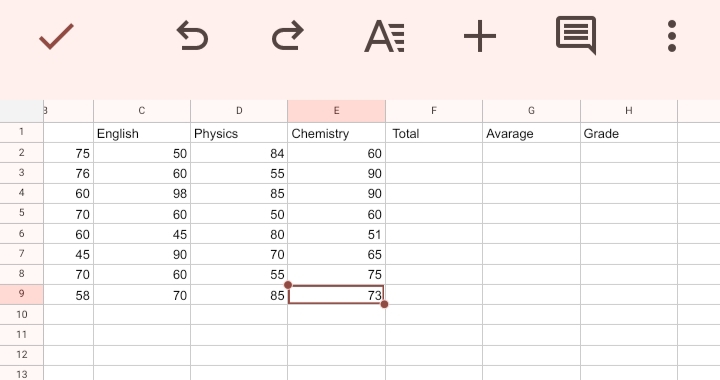The width and height of the screenshot is (720, 380).
Task: Select the Chemistry header cell
Action: pyautogui.click(x=337, y=133)
